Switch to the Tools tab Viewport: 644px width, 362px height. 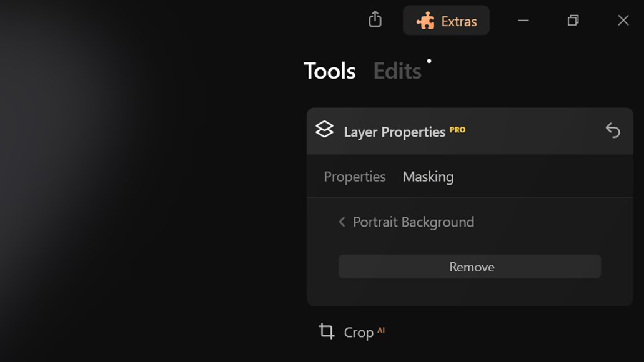tap(329, 71)
